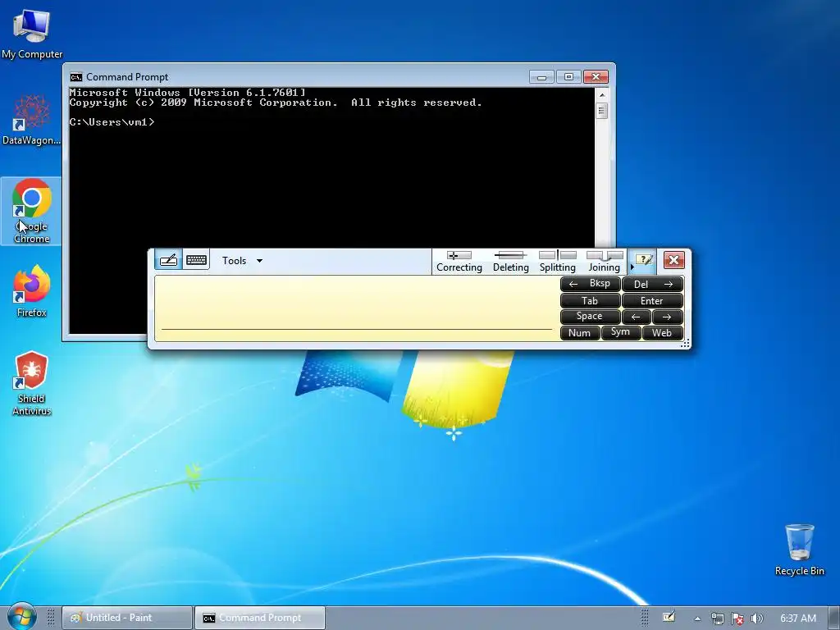
Task: Open the Input Panel help icon
Action: (643, 261)
